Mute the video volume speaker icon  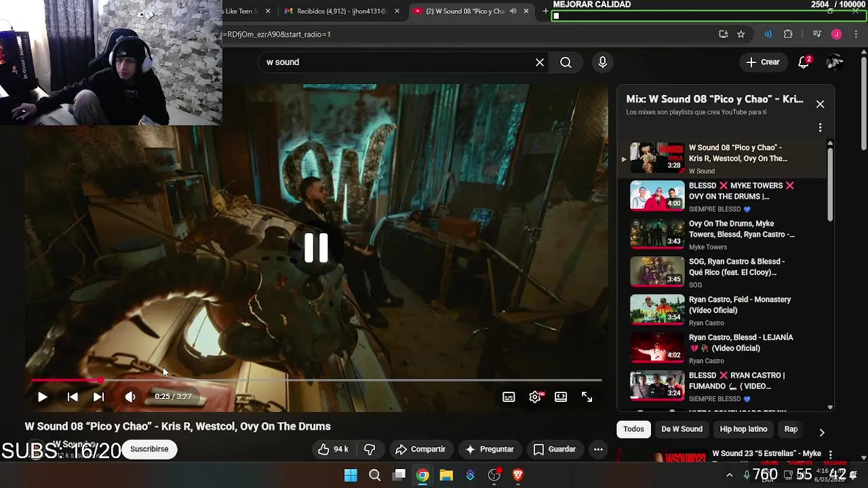coord(130,397)
